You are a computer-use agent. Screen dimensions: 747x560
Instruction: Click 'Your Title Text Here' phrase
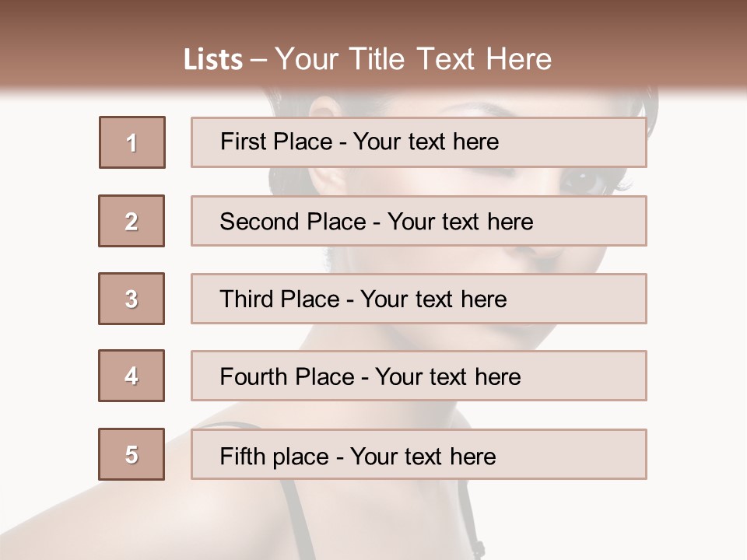413,59
